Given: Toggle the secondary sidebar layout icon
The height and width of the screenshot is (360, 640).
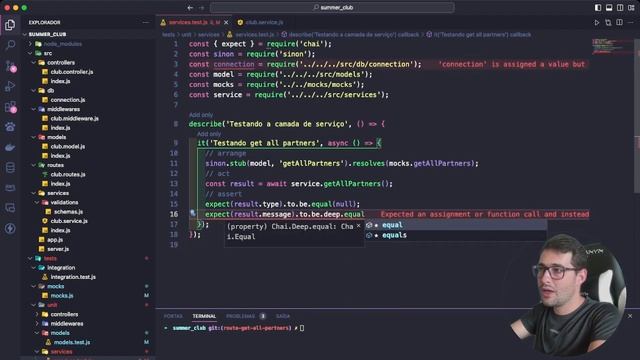Looking at the screenshot, I should click(x=620, y=7).
